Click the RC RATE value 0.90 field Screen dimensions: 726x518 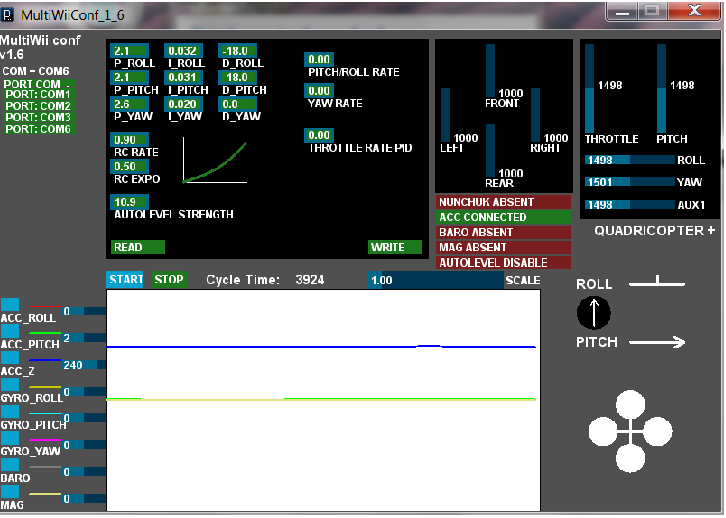coord(130,140)
